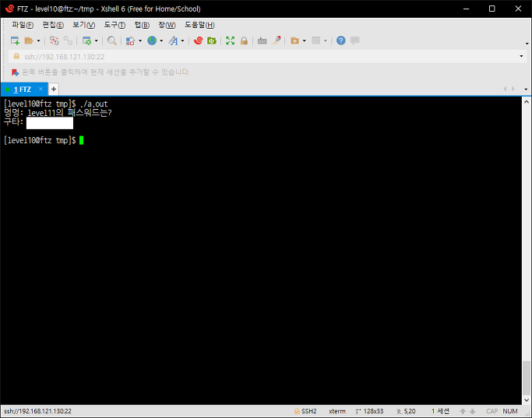Open the 보기(V) menu
532x418 pixels.
(x=84, y=25)
